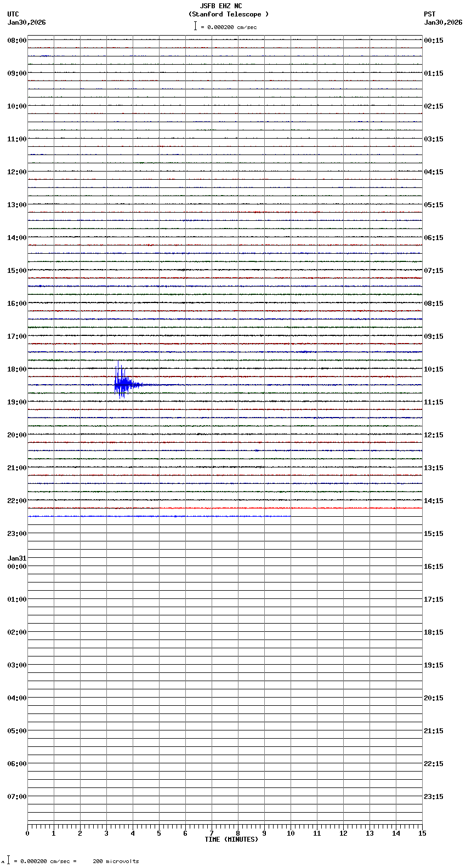Screen dimensions: 466x868
Task: Click the 00:00 UTC row label
Action: [x=16, y=567]
